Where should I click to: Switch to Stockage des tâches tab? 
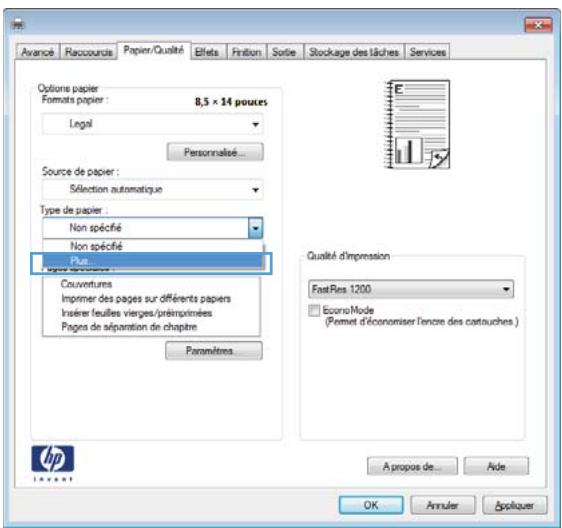pyautogui.click(x=354, y=52)
